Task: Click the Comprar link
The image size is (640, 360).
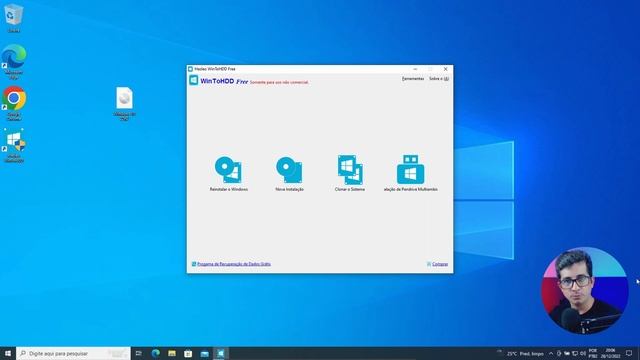Action: point(440,264)
